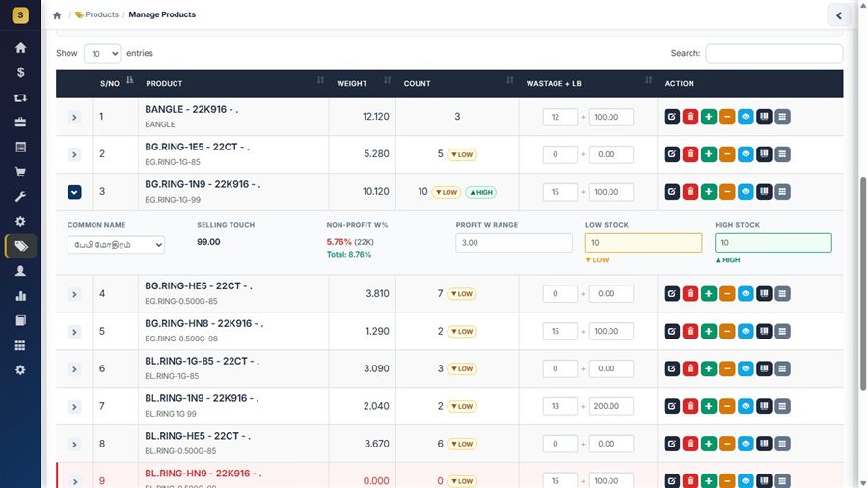Click the barcode icon for BL.RING-1N9 row

[x=764, y=407]
